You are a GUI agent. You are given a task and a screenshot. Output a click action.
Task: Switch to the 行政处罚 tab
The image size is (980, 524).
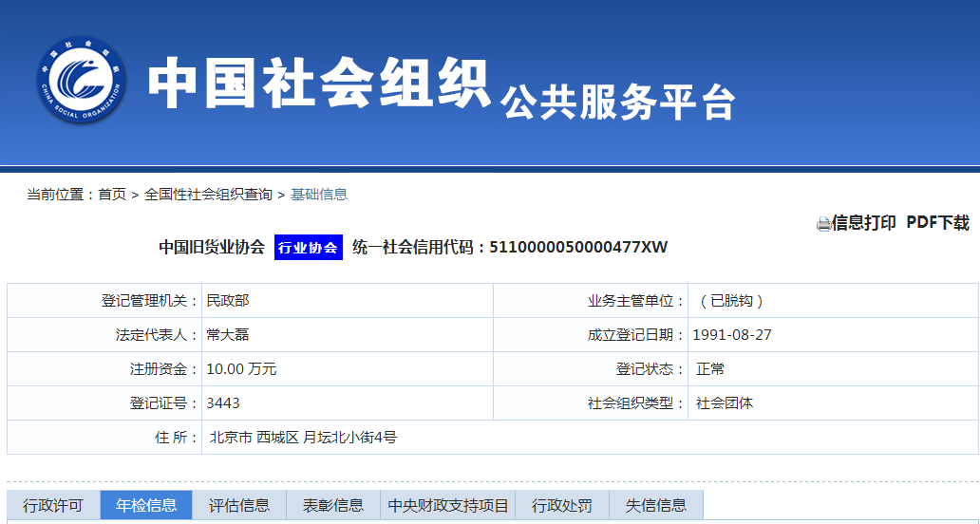tap(562, 505)
